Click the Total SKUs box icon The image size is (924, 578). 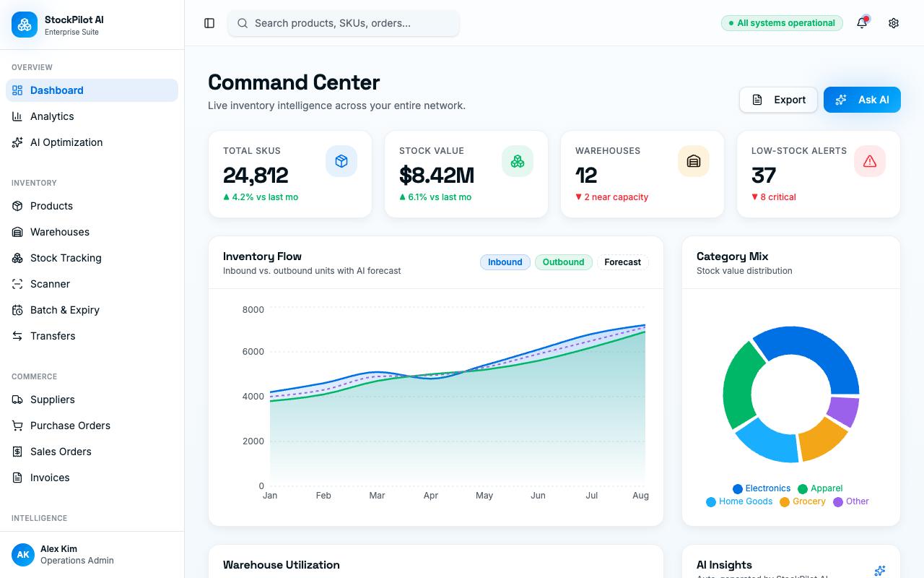[341, 161]
